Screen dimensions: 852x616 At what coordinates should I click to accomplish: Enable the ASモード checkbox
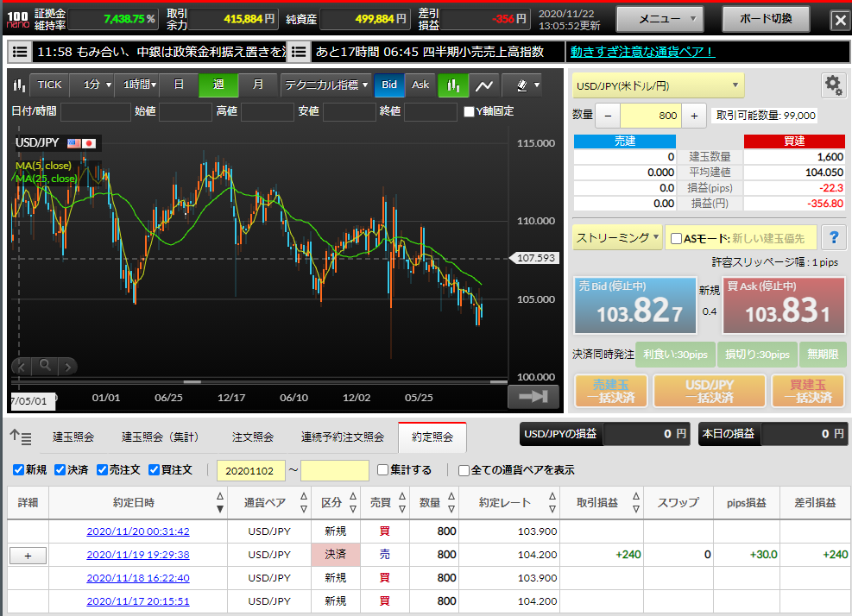[676, 238]
